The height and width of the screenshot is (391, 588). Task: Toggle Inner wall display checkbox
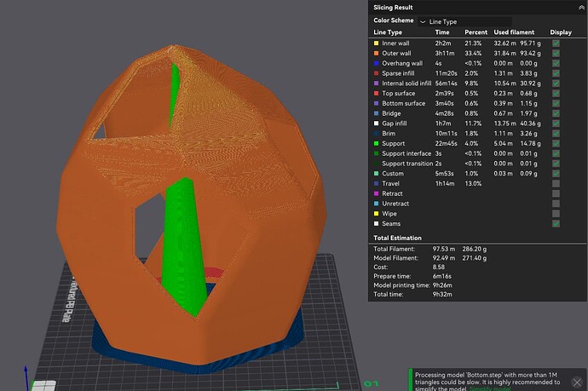[x=556, y=43]
